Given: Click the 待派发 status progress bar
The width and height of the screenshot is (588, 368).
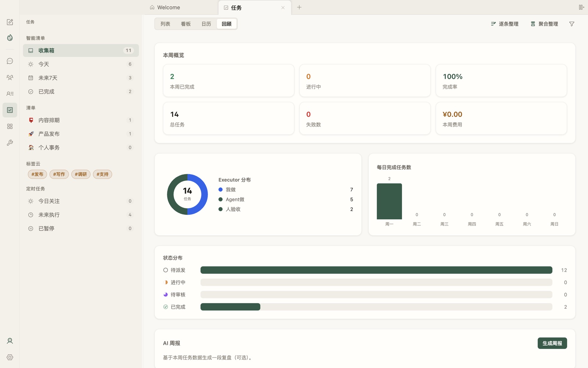Looking at the screenshot, I should pos(376,270).
